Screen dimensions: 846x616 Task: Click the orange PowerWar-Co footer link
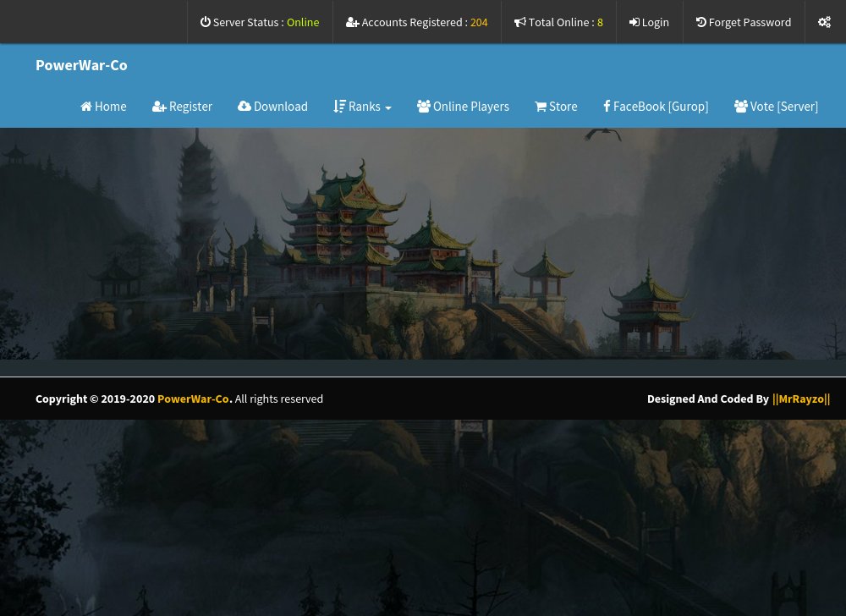click(x=193, y=399)
